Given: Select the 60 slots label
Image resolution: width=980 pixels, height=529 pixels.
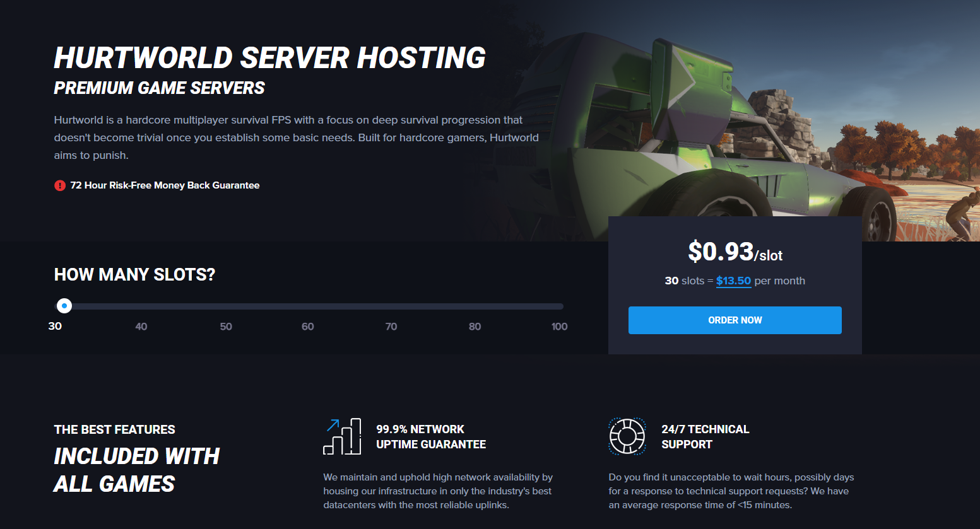Looking at the screenshot, I should [x=307, y=327].
